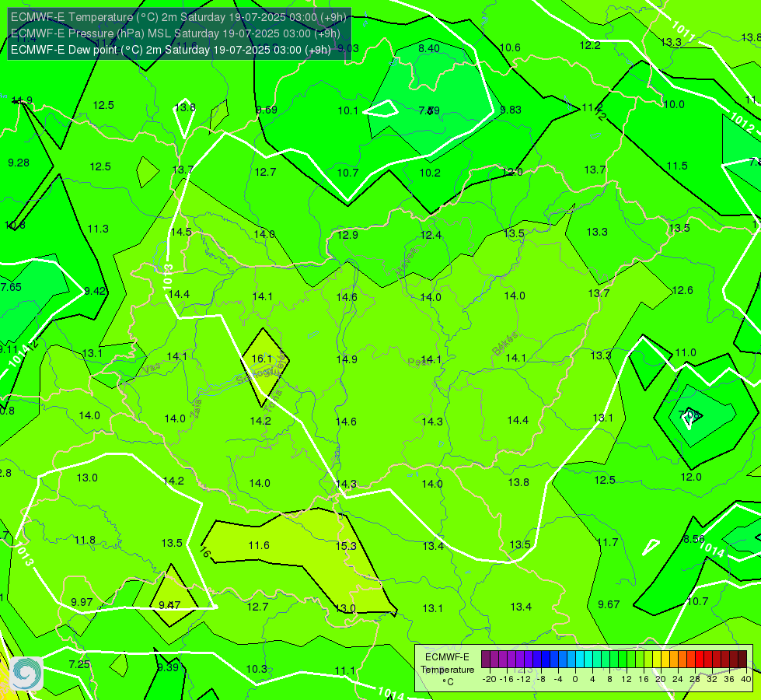Click the 7.25 map value
Viewport: 761px width, 700px height.
[79, 664]
